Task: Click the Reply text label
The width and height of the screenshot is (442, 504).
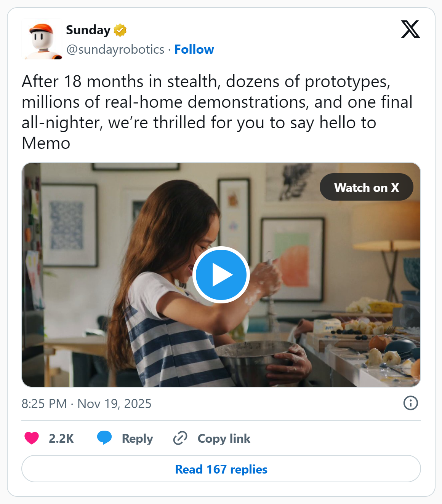Action: (x=137, y=439)
